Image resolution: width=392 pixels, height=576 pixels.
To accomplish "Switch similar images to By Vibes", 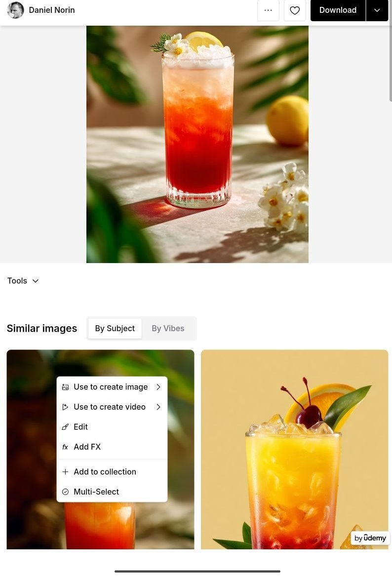I will pyautogui.click(x=168, y=328).
